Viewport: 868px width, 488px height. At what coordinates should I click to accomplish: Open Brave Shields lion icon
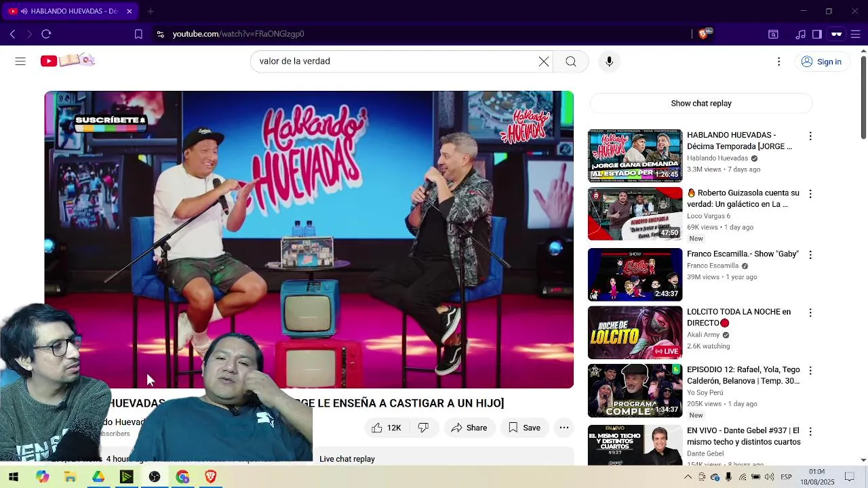click(703, 34)
